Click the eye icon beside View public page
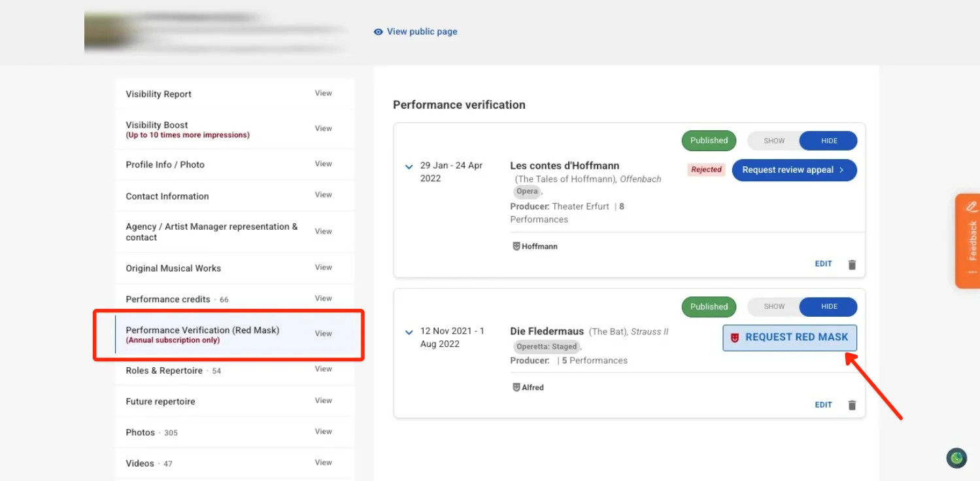The width and height of the screenshot is (980, 481). [x=378, y=31]
